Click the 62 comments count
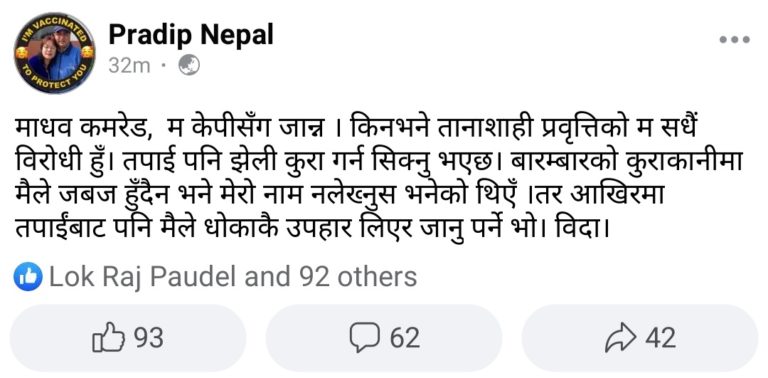This screenshot has width=768, height=378. pos(405,338)
